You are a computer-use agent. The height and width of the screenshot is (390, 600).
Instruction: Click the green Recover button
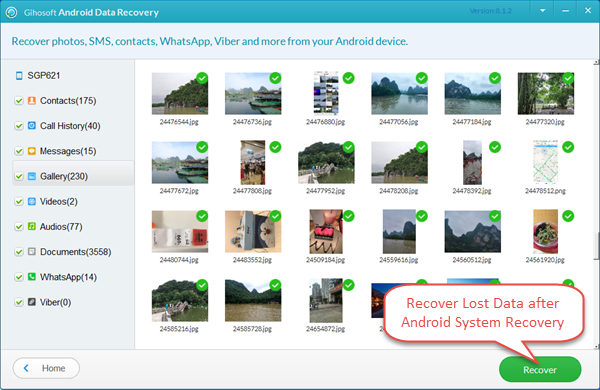click(540, 369)
